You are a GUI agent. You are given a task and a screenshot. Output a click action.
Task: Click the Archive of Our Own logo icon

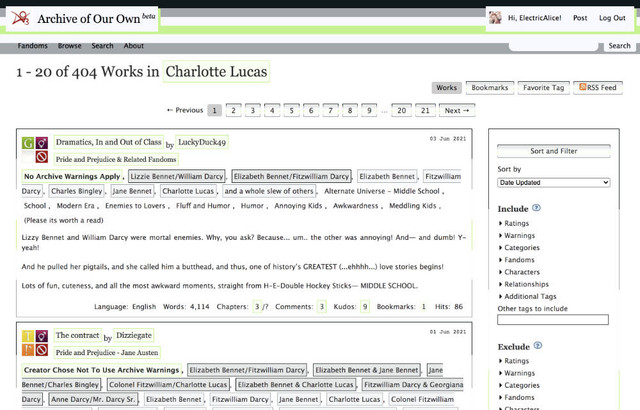[20, 18]
